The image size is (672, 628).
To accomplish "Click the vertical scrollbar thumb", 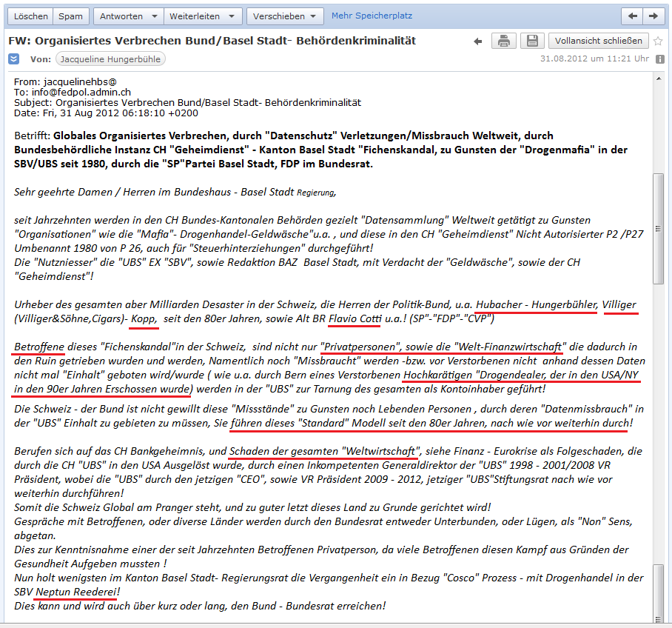I will pyautogui.click(x=659, y=230).
